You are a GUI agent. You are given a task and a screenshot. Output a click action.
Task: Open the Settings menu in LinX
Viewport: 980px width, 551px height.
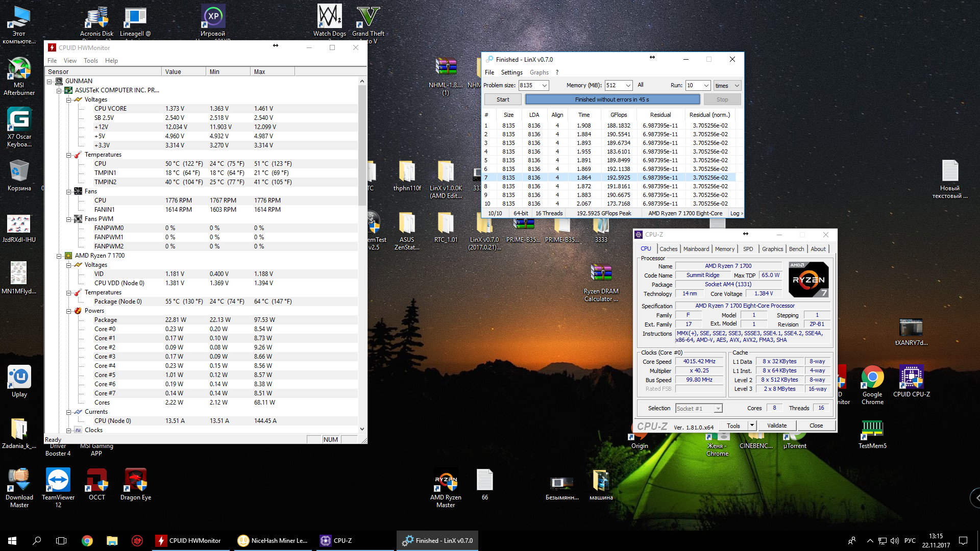click(511, 72)
